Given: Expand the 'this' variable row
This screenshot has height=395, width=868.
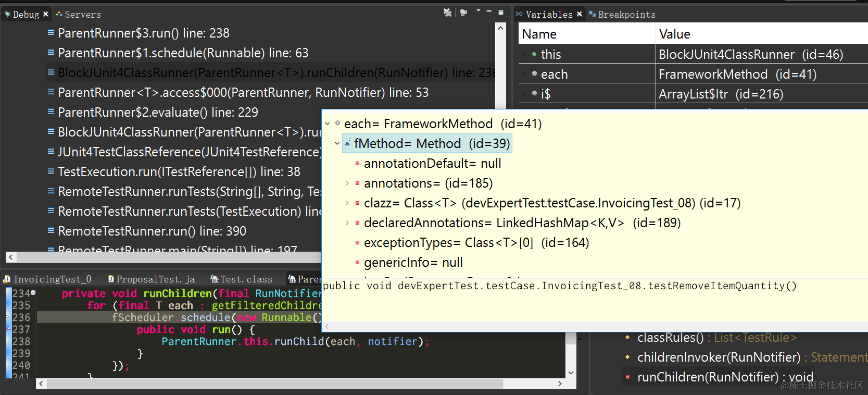Looking at the screenshot, I should (x=524, y=54).
